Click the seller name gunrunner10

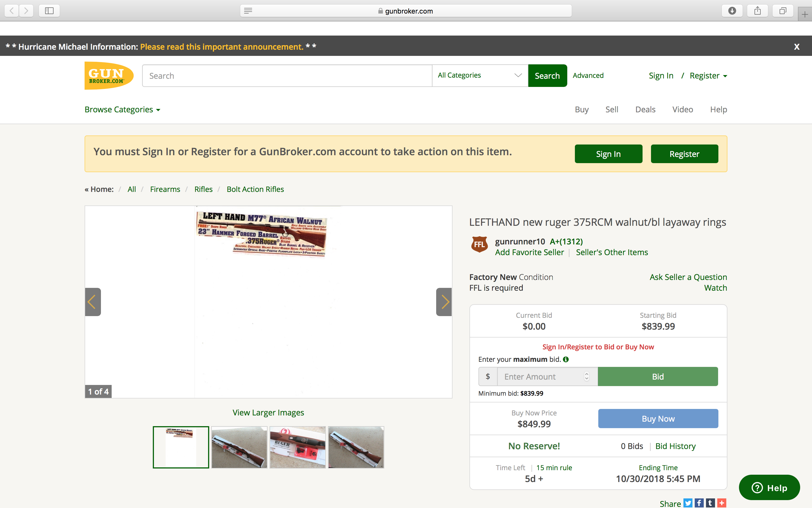[520, 241]
